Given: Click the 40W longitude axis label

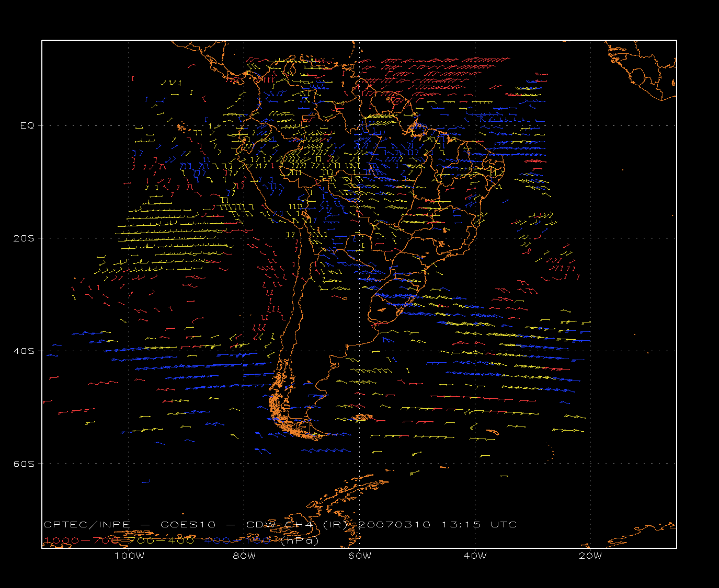Looking at the screenshot, I should [x=475, y=556].
